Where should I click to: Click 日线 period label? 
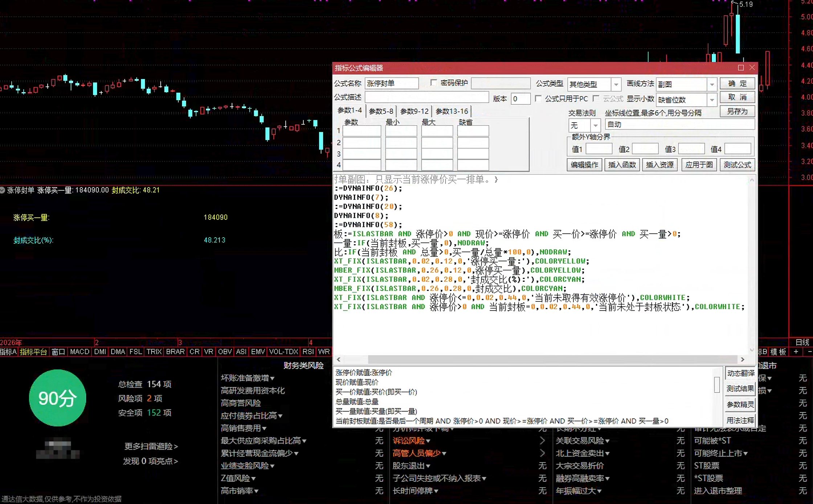point(802,342)
